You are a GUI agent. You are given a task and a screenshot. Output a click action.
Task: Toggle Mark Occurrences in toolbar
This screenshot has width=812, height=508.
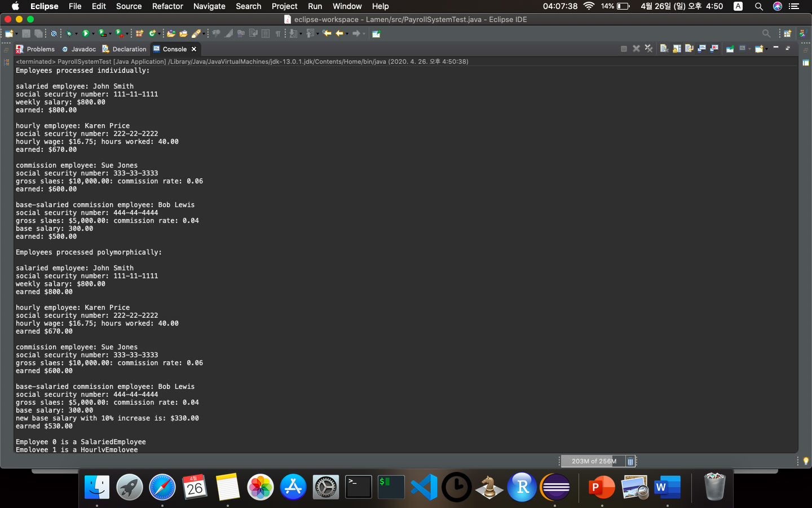tap(228, 33)
